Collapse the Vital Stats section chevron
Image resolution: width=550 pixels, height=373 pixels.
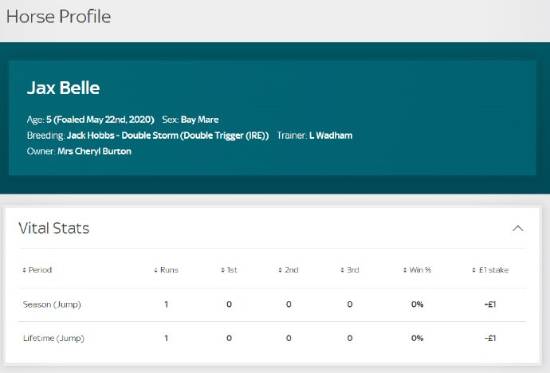tap(518, 228)
